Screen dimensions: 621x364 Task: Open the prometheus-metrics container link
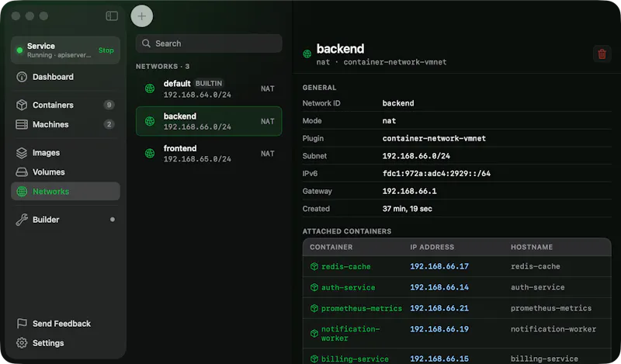362,308
